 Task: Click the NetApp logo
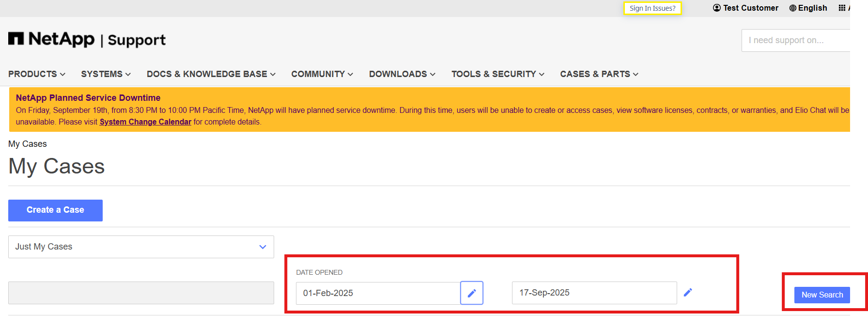(51, 39)
